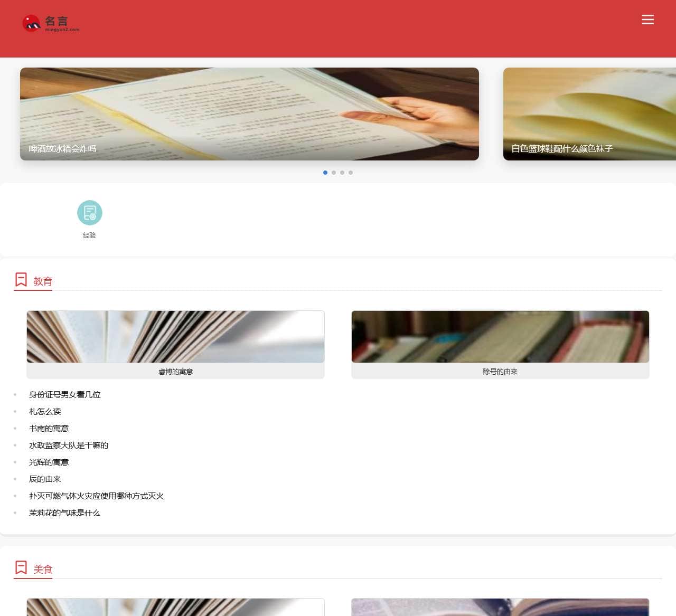
Task: Select the fourth carousel pagination dot
Action: point(351,173)
